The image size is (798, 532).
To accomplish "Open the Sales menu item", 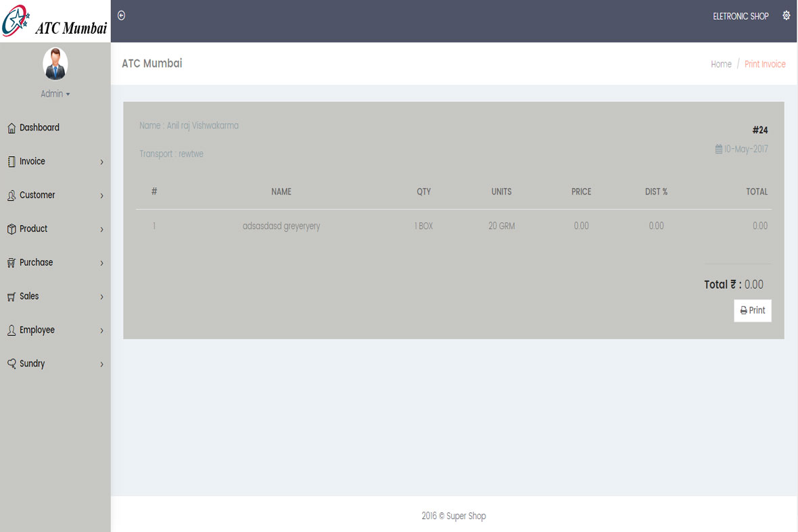I will (29, 296).
